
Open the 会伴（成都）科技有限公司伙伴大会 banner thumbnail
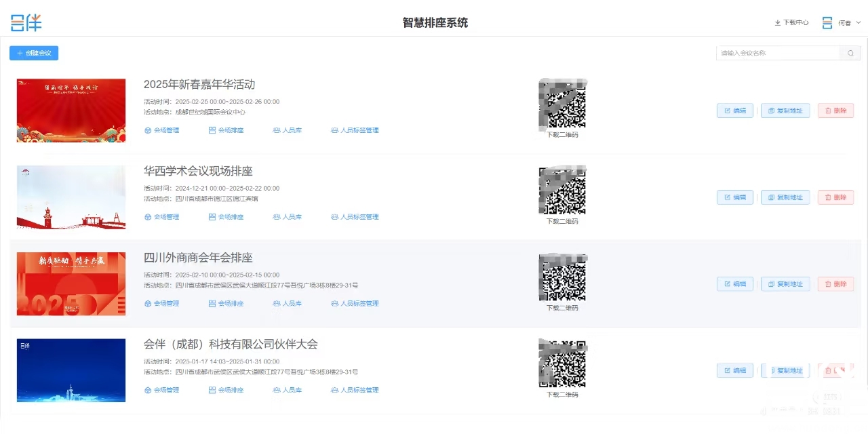point(71,370)
